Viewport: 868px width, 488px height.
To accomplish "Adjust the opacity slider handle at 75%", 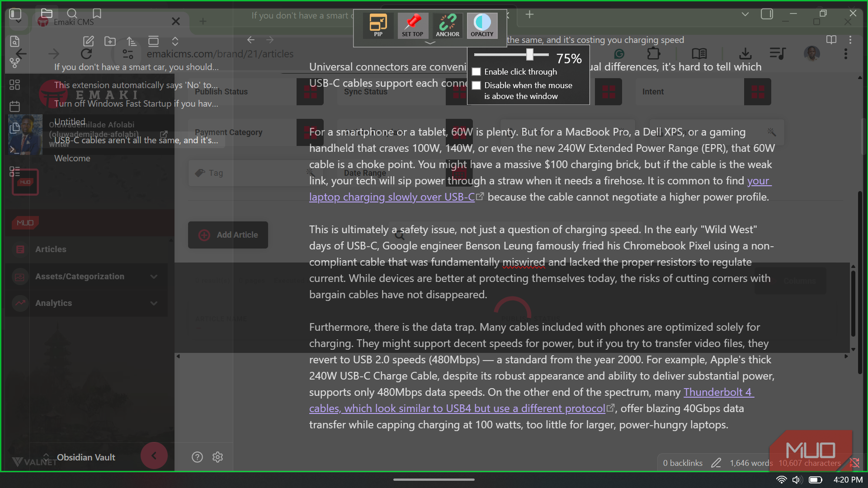I will point(529,55).
